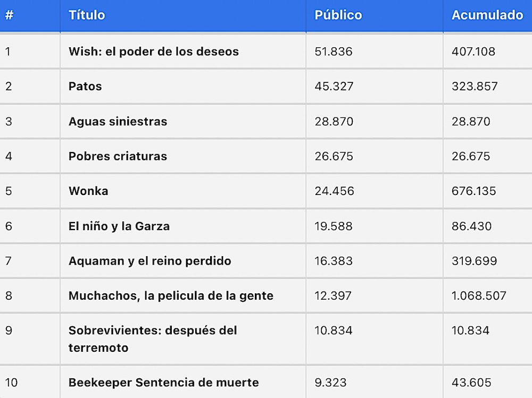
Task: Select the Patos movie title
Action: pos(85,87)
